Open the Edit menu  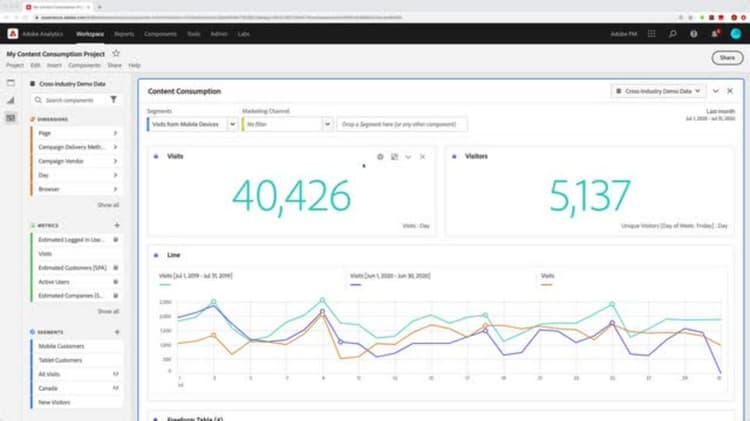pos(35,65)
